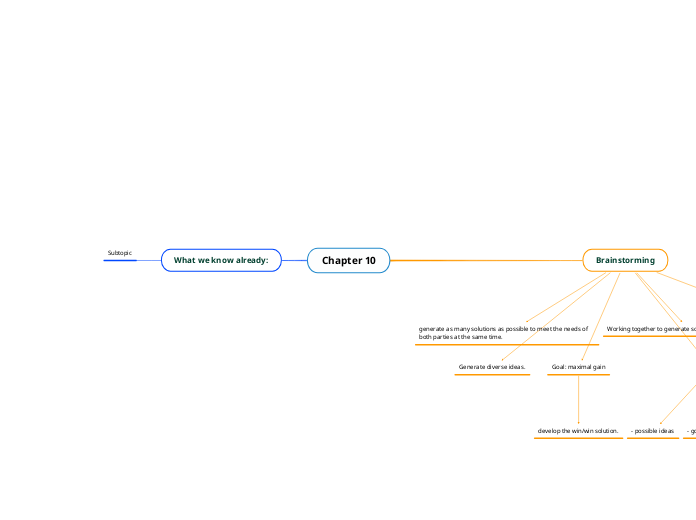This screenshot has height=520, width=696.
Task: Select the '- possible ideas' node
Action: click(x=652, y=431)
